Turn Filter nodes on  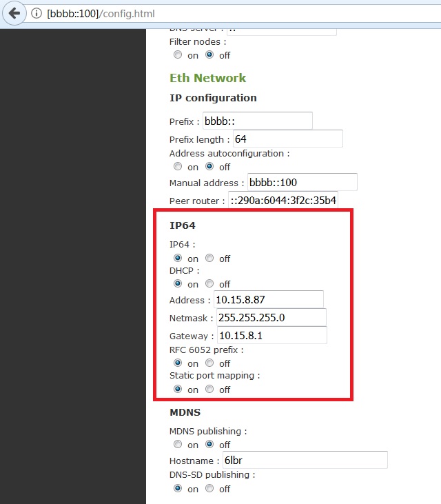(x=178, y=54)
